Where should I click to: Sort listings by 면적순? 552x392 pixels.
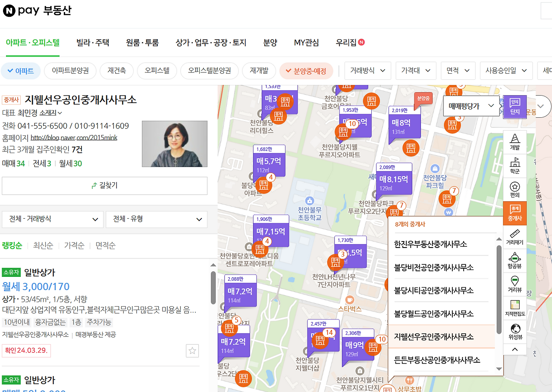point(106,245)
